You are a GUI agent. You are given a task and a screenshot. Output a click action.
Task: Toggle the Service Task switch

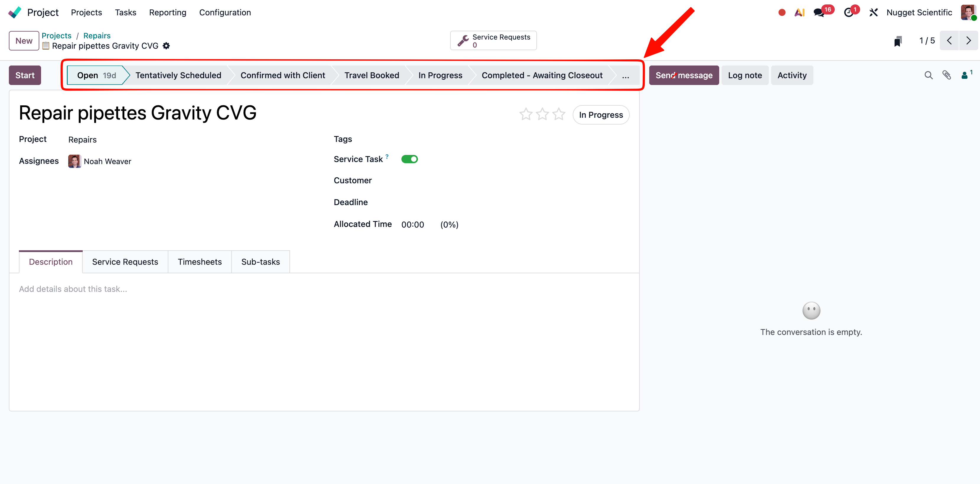tap(409, 159)
